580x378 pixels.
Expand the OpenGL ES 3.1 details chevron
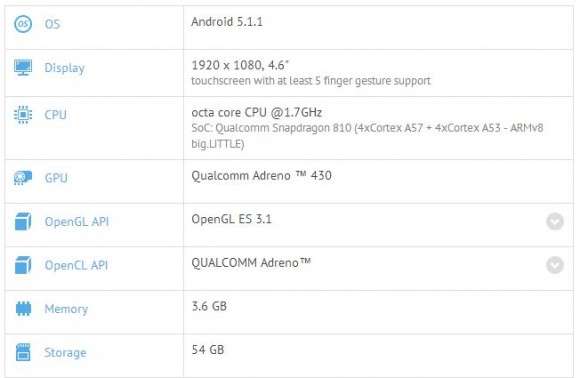[x=555, y=222]
